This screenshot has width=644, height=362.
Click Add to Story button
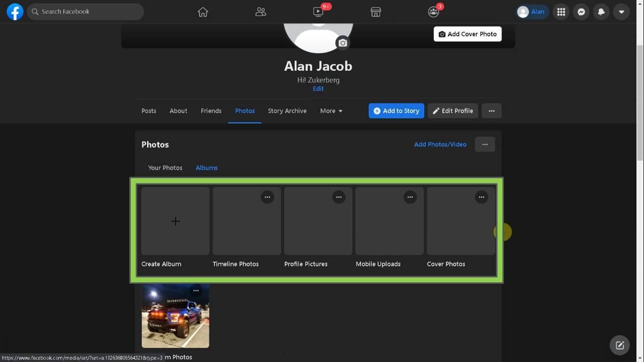[x=396, y=111]
